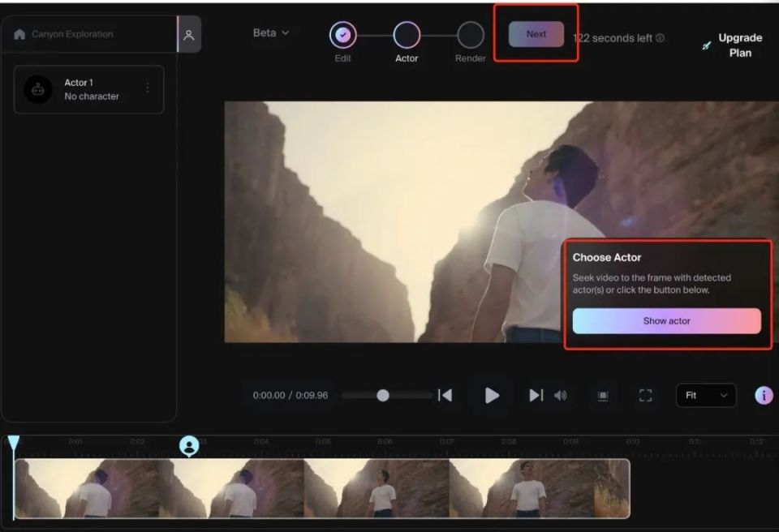Click the Show actor button
The width and height of the screenshot is (779, 532).
[666, 321]
